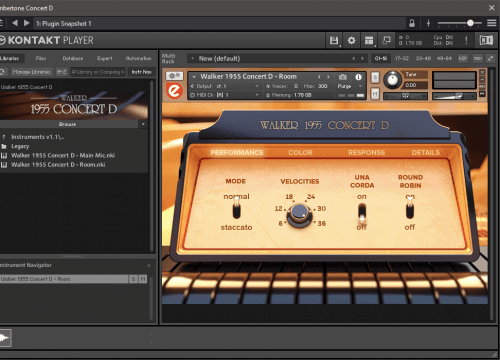This screenshot has width=500, height=360.
Task: Open the instrument name dropdown arrow
Action: (194, 77)
